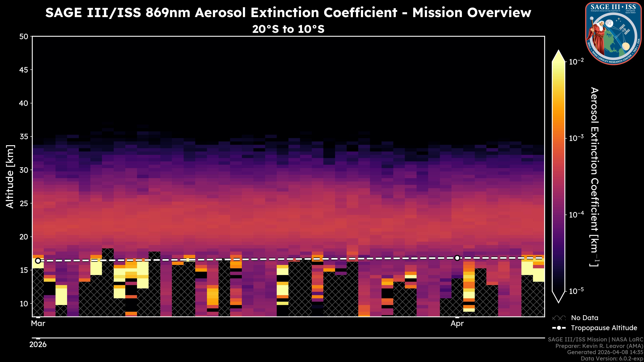Viewport: 644px width, 362px height.
Task: Click the March tropopause altitude marker dot
Action: coord(38,261)
